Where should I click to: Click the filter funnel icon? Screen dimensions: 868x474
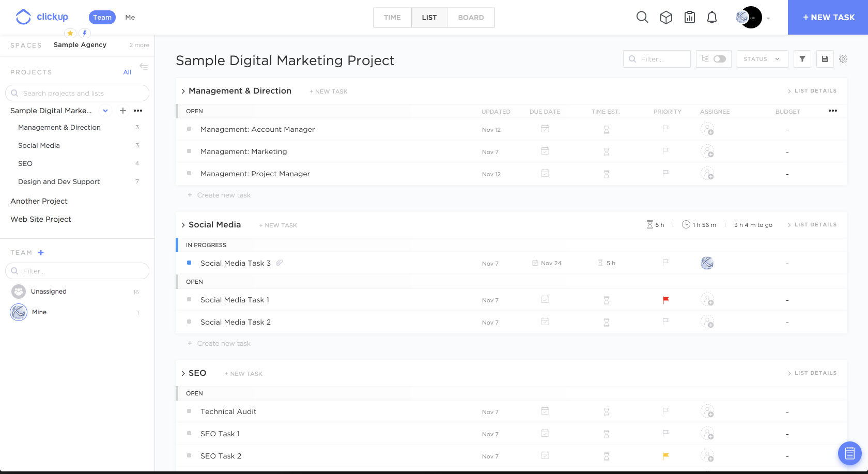802,59
